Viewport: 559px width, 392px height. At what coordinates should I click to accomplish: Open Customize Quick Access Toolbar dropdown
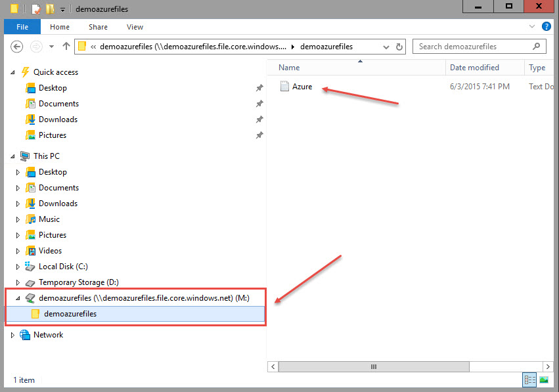62,10
